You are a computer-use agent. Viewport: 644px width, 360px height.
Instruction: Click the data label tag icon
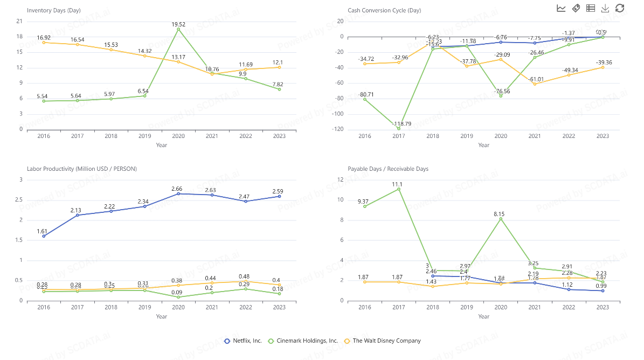(576, 8)
